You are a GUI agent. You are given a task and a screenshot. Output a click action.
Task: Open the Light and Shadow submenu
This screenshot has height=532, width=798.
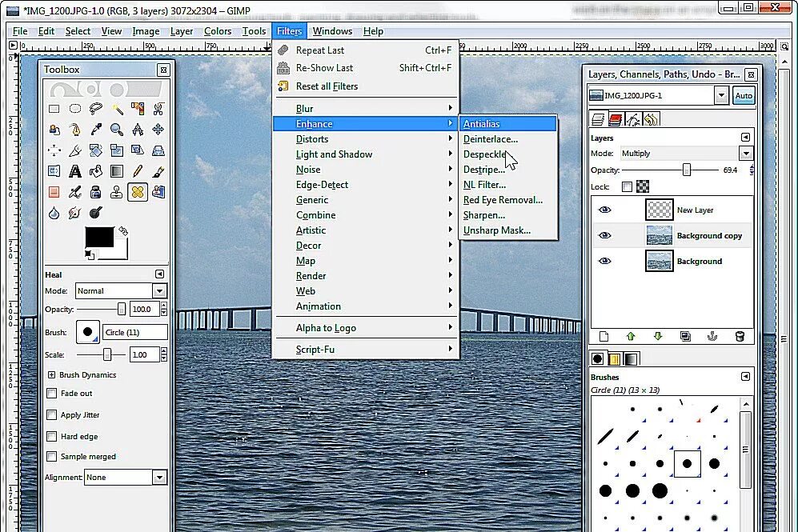[x=366, y=154]
